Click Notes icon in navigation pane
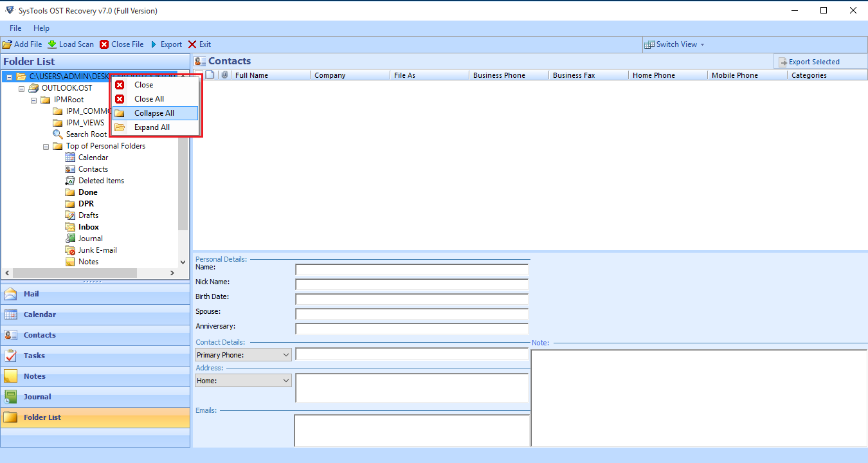 point(10,376)
